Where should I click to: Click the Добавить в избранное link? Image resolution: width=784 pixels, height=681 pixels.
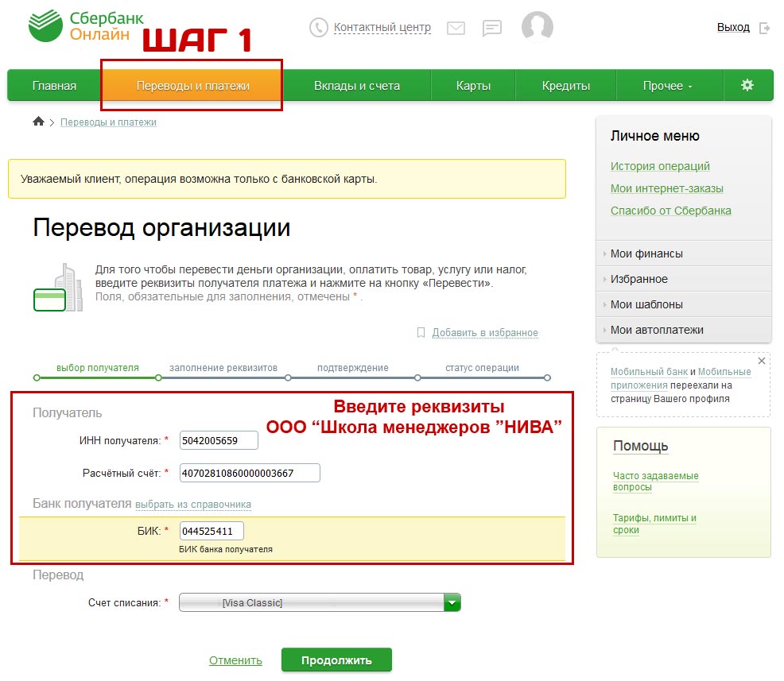click(x=485, y=333)
